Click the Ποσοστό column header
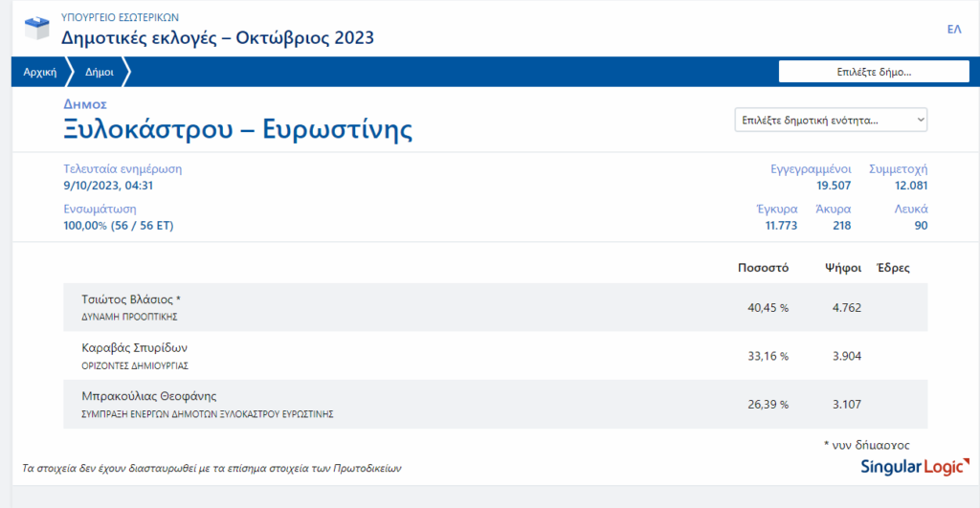 point(763,268)
